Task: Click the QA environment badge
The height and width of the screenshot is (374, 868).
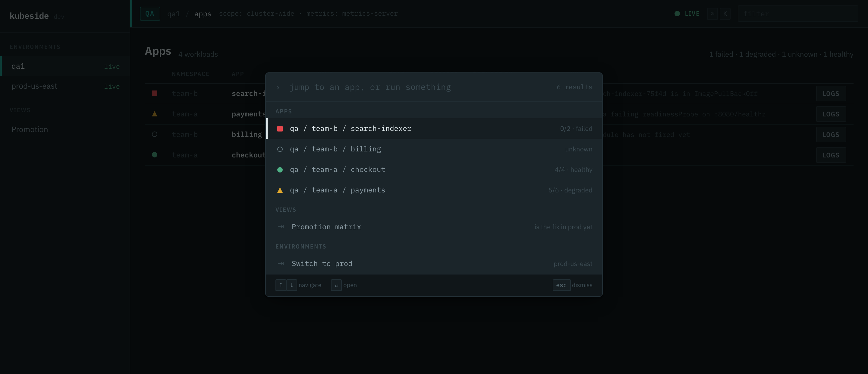Action: pyautogui.click(x=150, y=14)
